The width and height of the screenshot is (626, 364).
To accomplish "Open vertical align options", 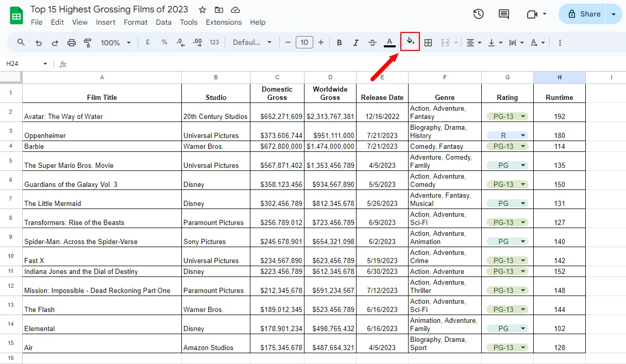I will tap(495, 43).
